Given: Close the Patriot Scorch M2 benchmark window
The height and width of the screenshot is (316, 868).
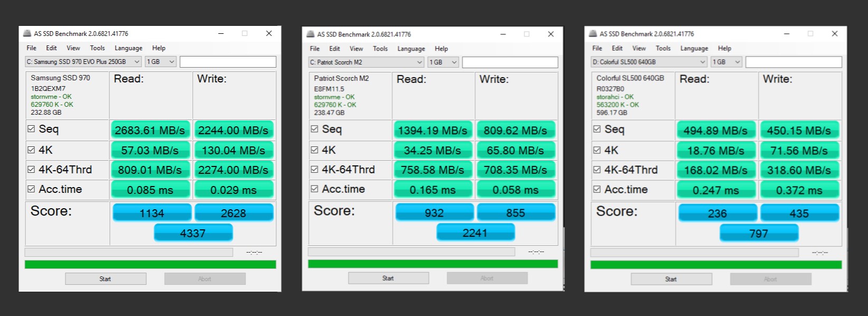Looking at the screenshot, I should coord(551,34).
